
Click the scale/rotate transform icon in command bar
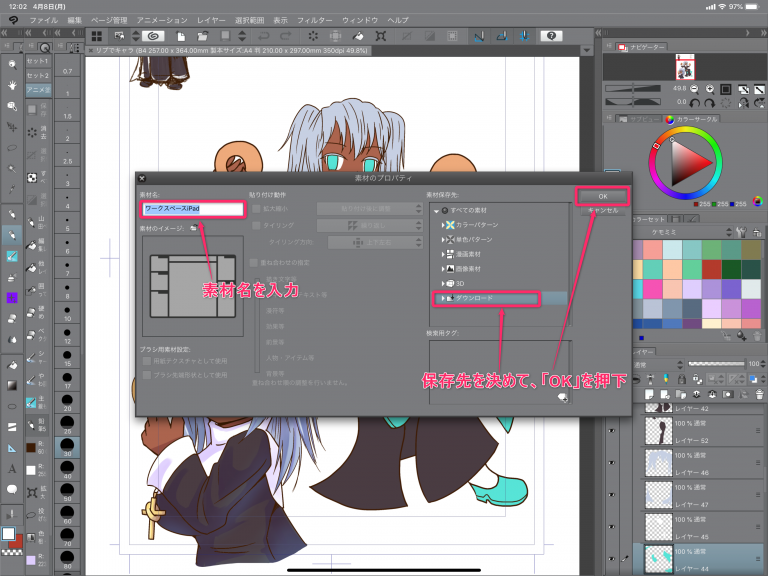tap(381, 36)
